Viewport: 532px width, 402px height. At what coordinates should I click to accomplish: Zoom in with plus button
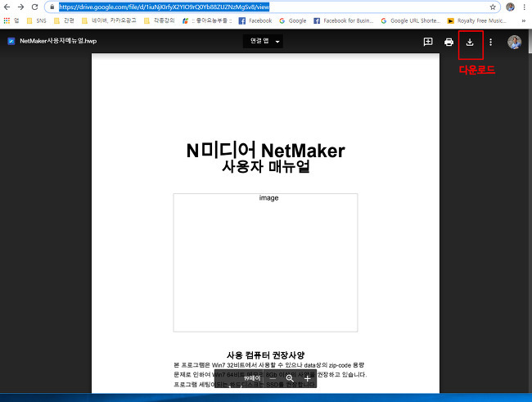308,378
